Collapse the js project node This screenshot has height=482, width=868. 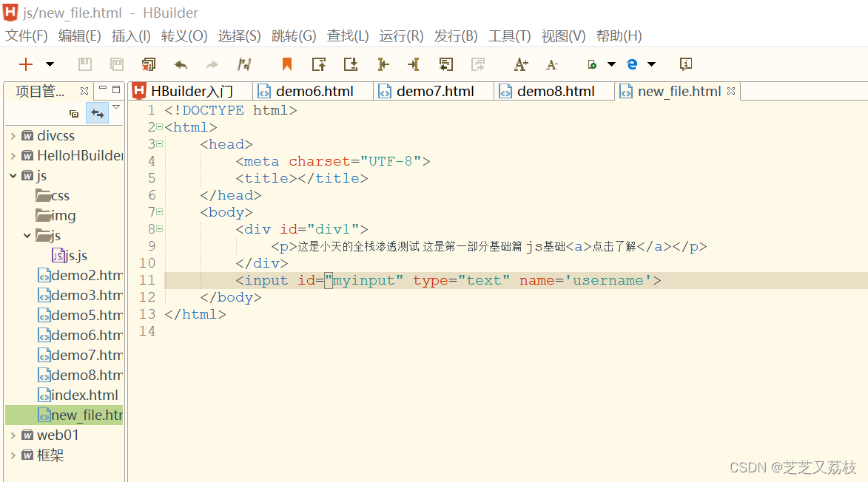(13, 176)
